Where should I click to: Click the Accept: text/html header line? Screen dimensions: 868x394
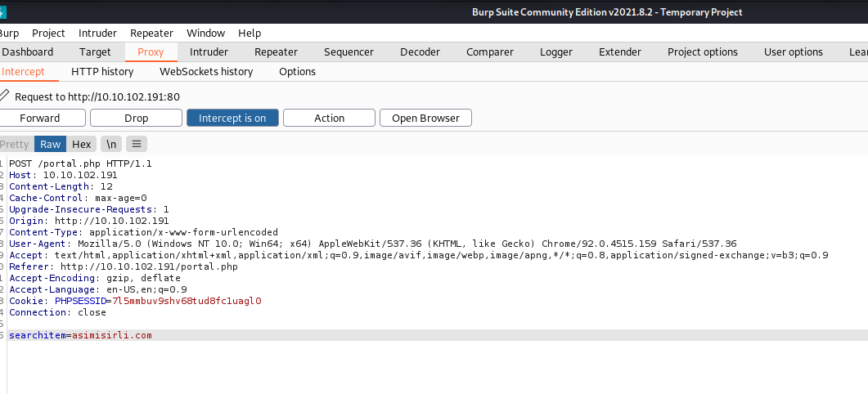[419, 255]
